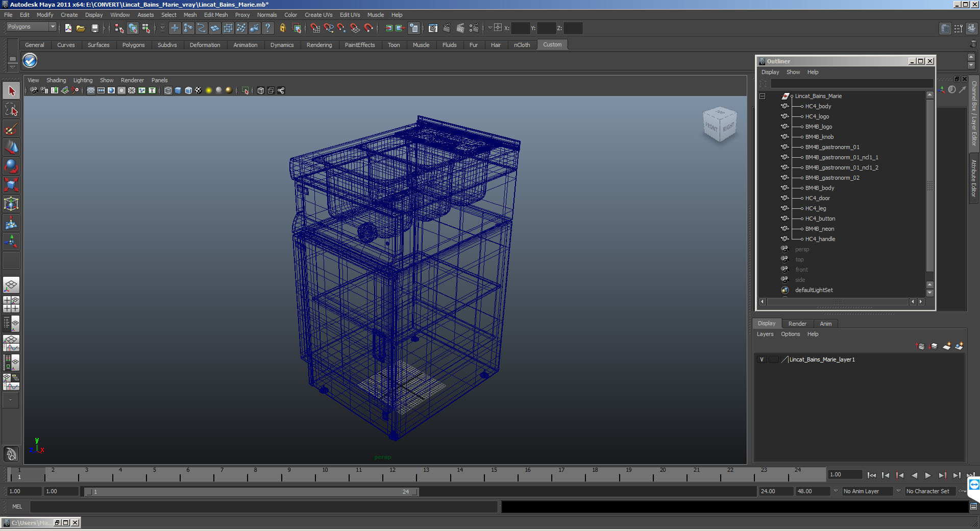
Task: Click the view cube in the viewport
Action: [720, 125]
